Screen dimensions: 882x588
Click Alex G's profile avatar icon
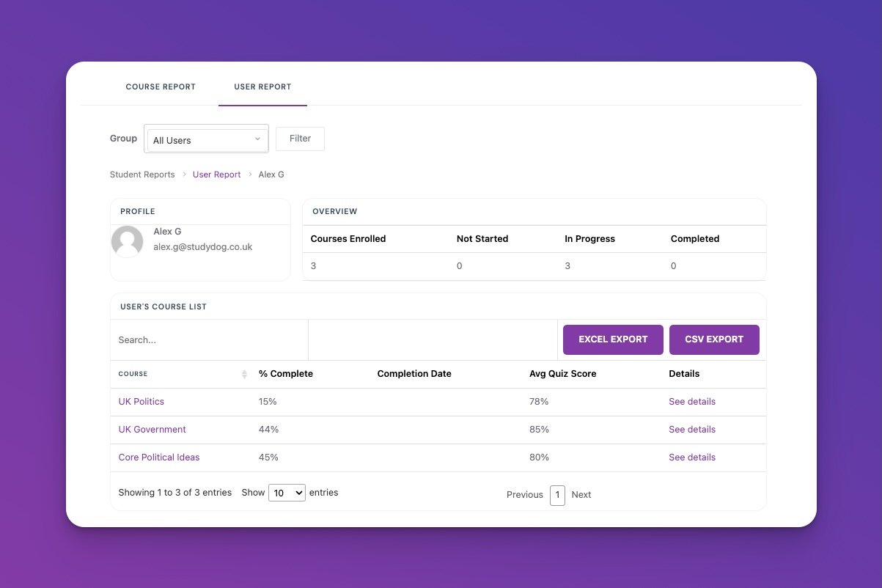point(127,241)
